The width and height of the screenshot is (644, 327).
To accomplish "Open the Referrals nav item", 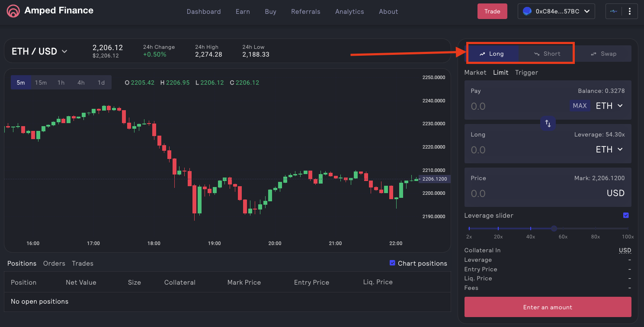I will (306, 12).
